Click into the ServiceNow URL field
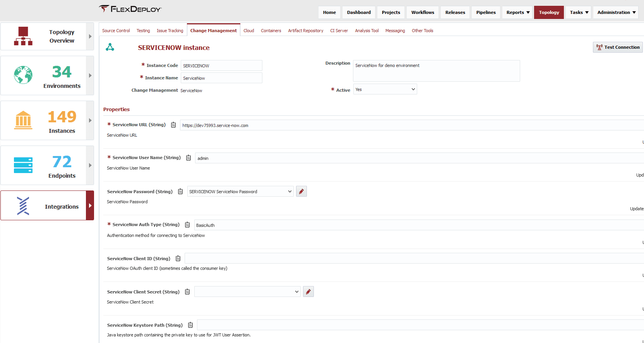 coord(412,125)
